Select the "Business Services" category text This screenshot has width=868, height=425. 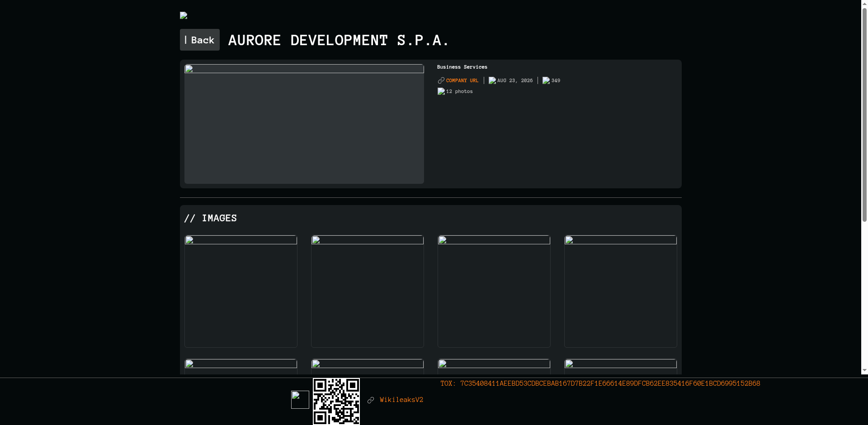[462, 67]
